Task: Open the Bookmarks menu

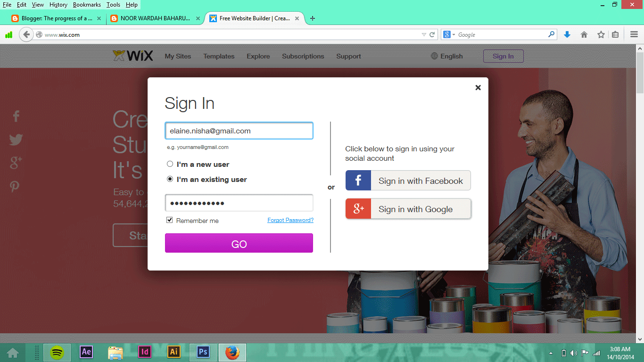Action: (87, 5)
